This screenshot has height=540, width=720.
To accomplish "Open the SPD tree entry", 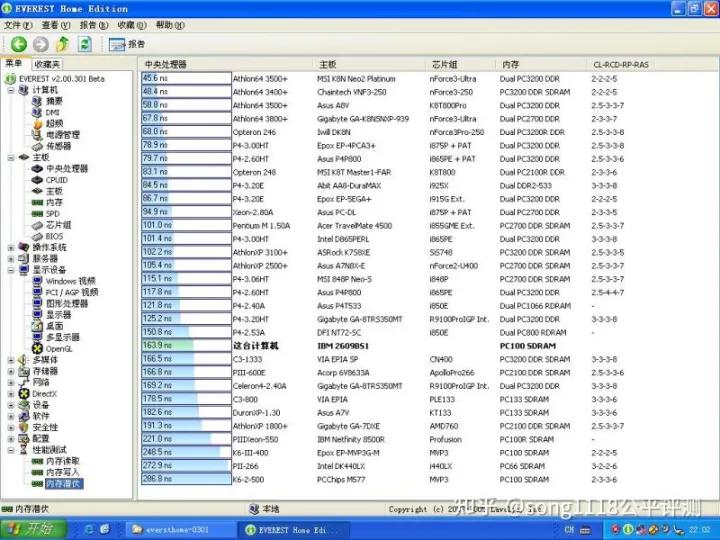I will pos(52,214).
